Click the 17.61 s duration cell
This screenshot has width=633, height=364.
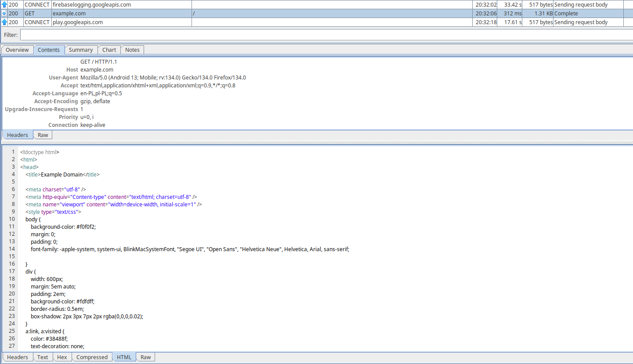click(510, 22)
